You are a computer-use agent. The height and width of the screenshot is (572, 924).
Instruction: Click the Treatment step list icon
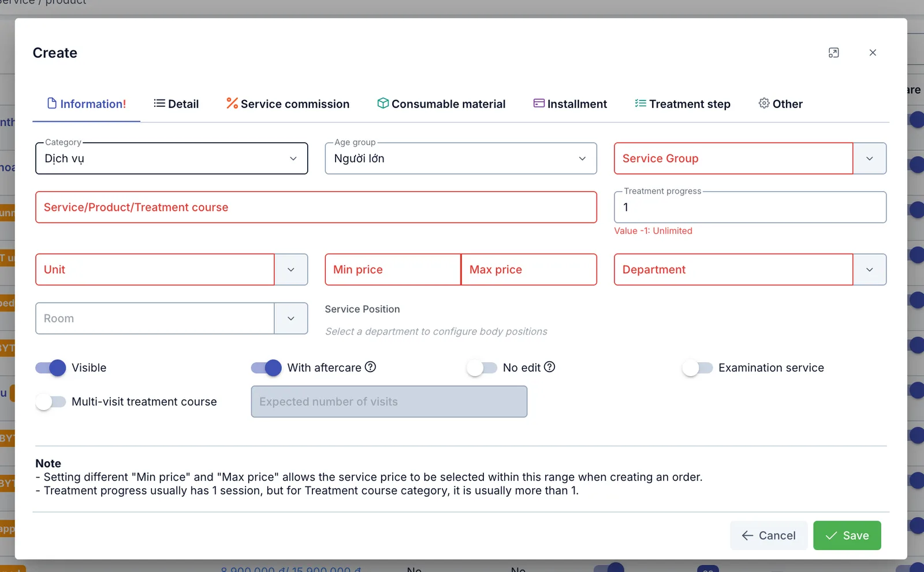pos(640,103)
